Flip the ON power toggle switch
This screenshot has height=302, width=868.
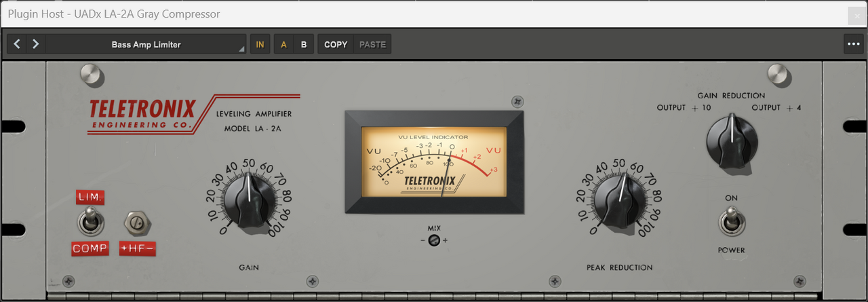tap(731, 221)
